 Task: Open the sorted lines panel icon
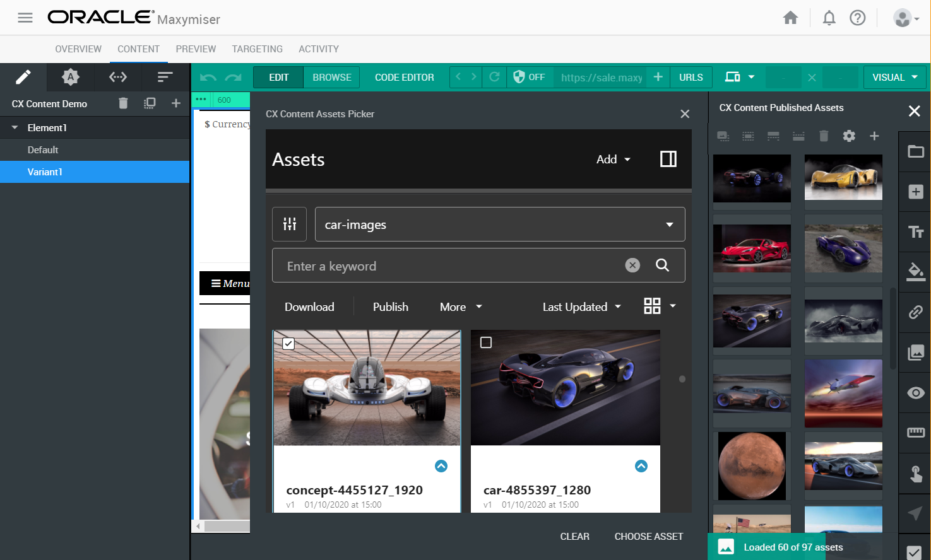tap(165, 77)
